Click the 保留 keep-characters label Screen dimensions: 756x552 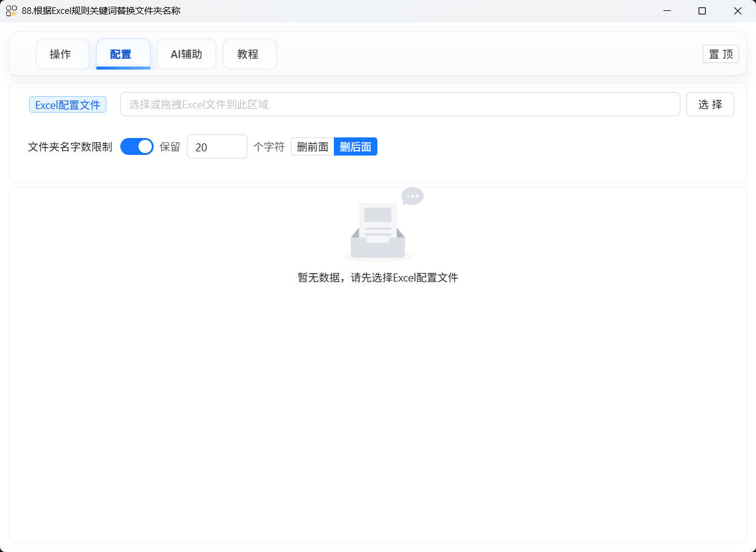tap(171, 146)
